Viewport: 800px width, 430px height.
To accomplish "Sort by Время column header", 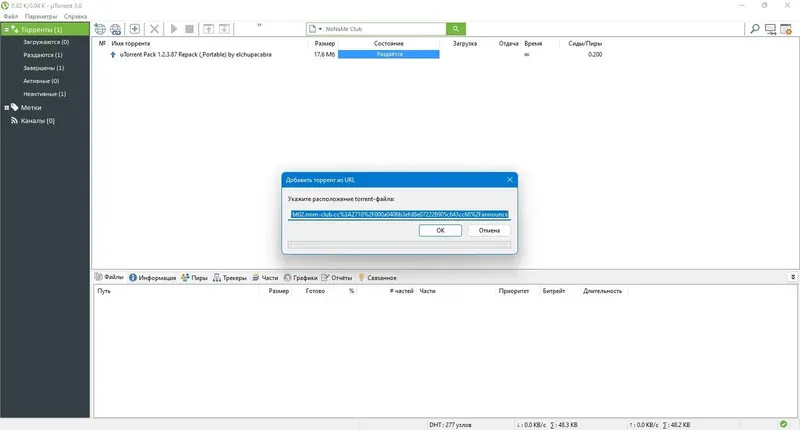I will (533, 43).
